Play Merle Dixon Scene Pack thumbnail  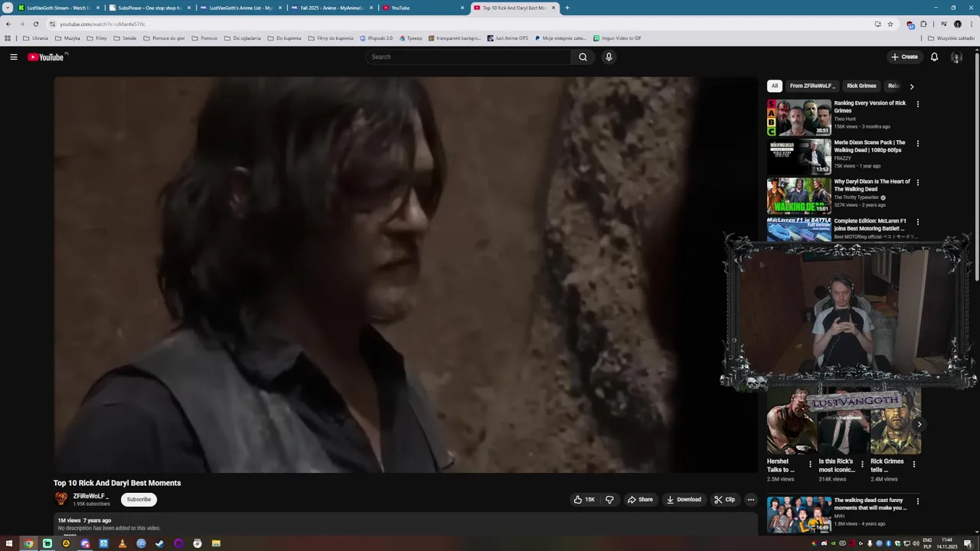(x=799, y=156)
